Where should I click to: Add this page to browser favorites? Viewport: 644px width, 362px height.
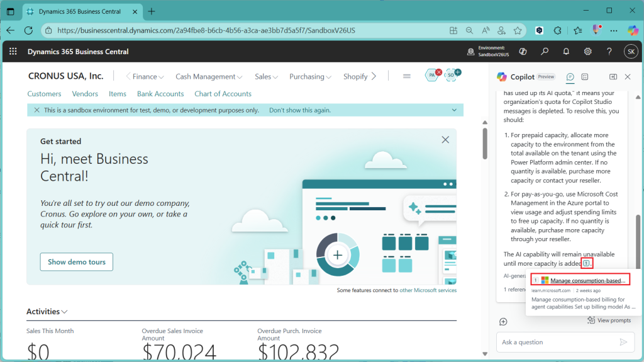point(518,30)
